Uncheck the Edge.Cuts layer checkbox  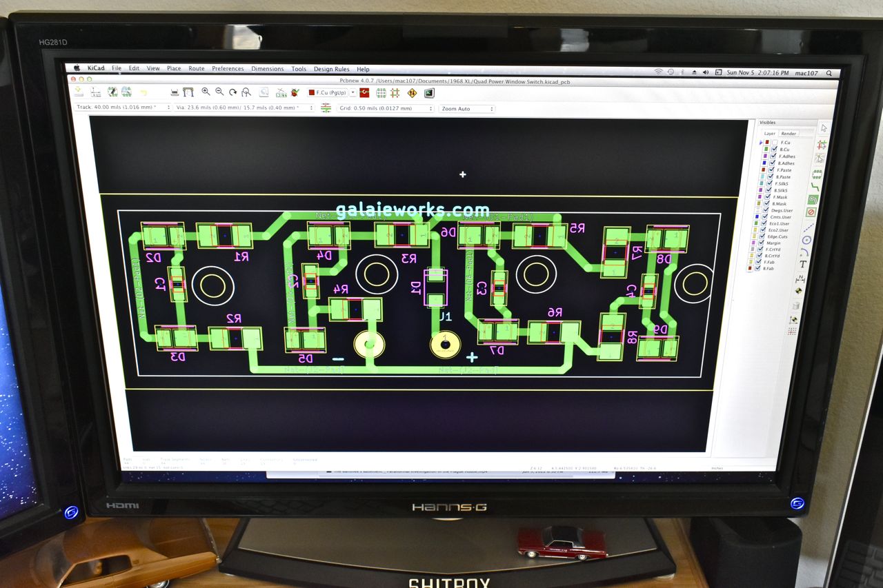pyautogui.click(x=762, y=236)
